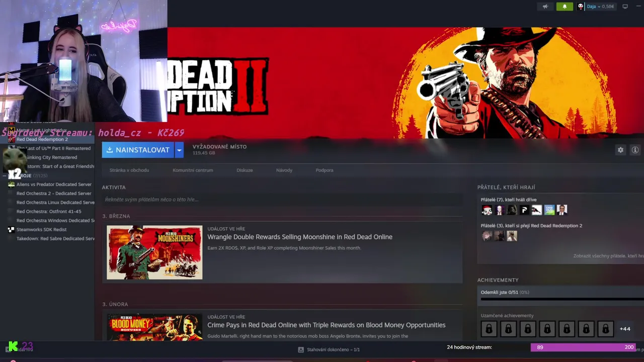The width and height of the screenshot is (644, 362).
Task: Open the 'Stránka v obchodu' tab
Action: [129, 170]
